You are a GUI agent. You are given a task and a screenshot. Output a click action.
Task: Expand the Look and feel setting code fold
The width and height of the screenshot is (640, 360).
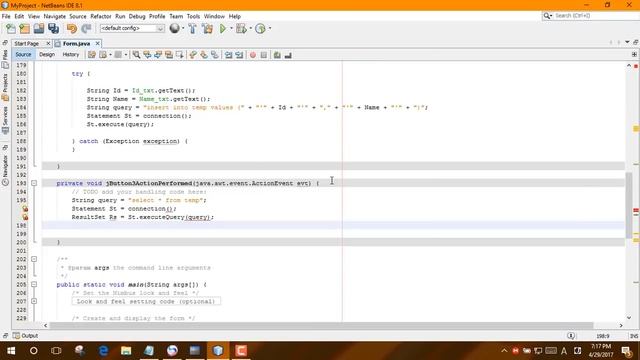[34, 301]
